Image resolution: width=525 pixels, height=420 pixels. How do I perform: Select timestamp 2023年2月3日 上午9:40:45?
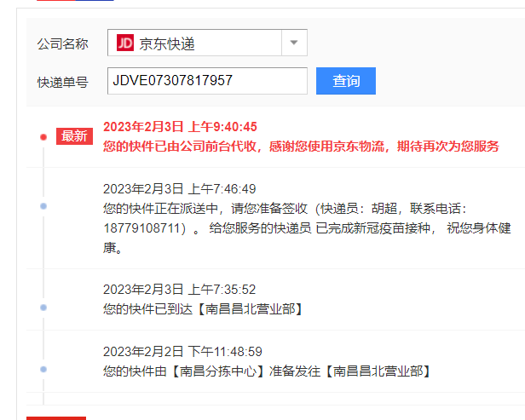click(x=180, y=127)
